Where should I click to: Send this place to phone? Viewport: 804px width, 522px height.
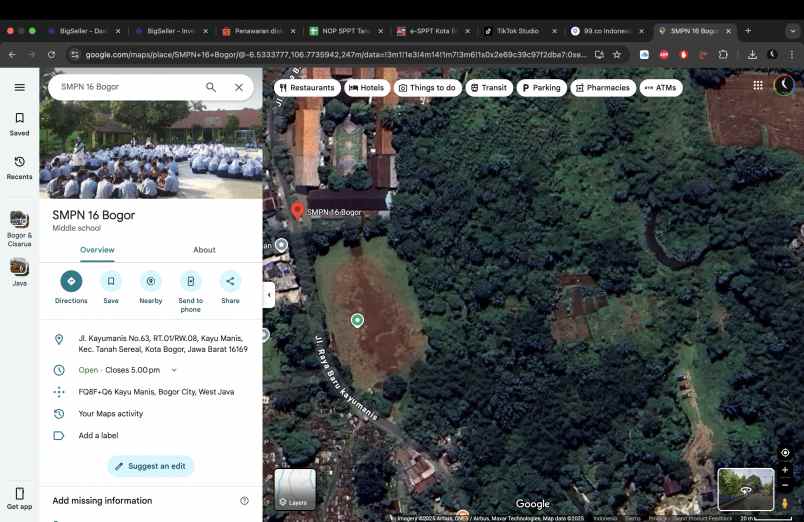click(190, 292)
